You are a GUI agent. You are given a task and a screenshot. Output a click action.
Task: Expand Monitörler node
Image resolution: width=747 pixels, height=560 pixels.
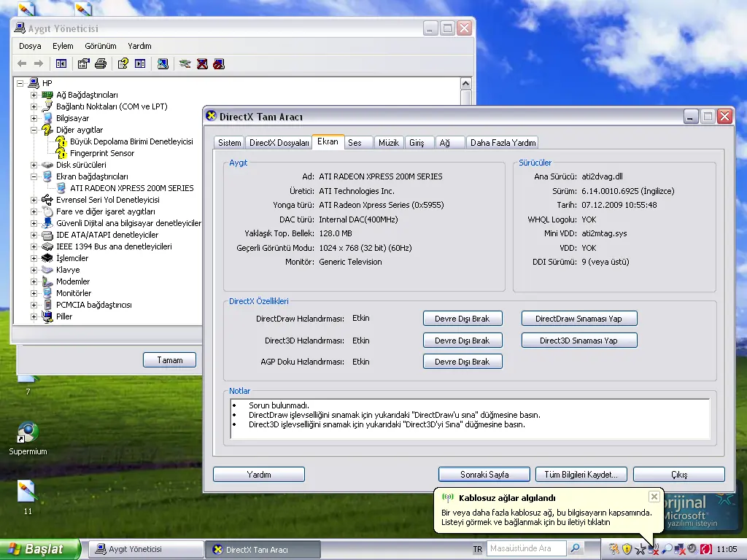click(34, 293)
